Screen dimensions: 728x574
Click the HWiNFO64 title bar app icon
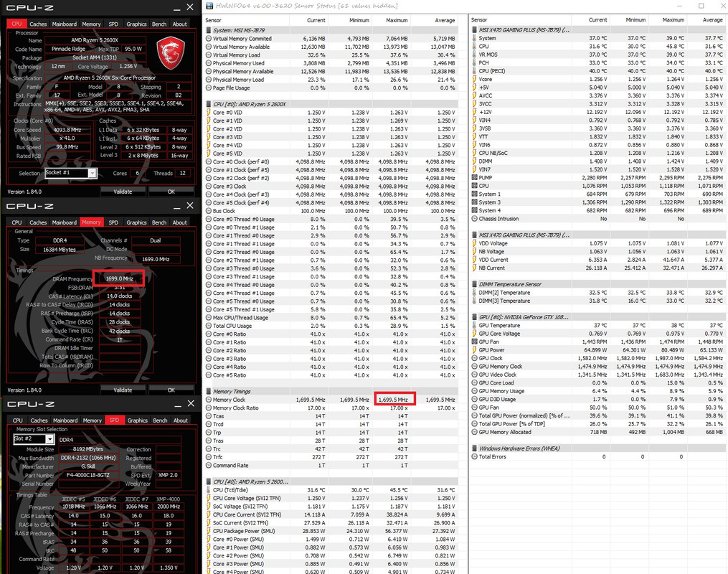(209, 6)
